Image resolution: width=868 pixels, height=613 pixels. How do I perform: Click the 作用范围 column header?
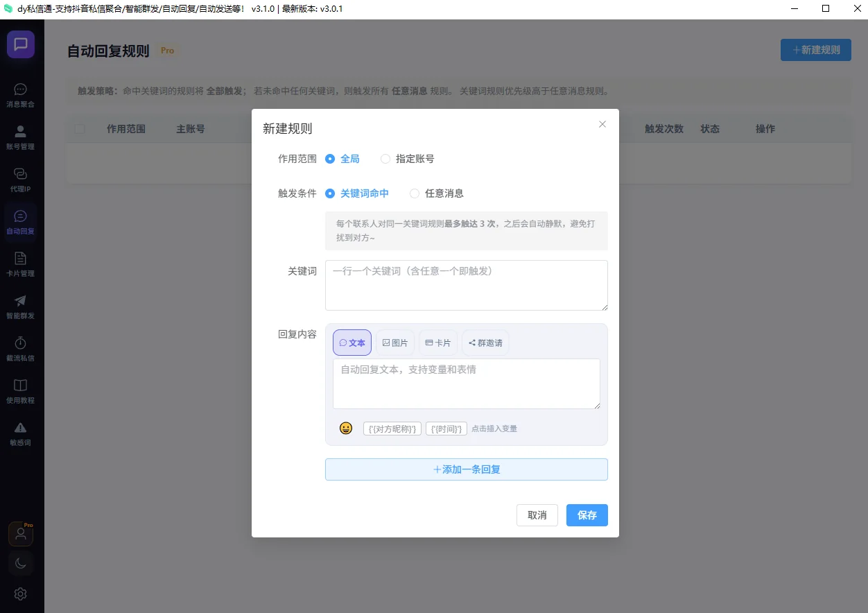126,129
